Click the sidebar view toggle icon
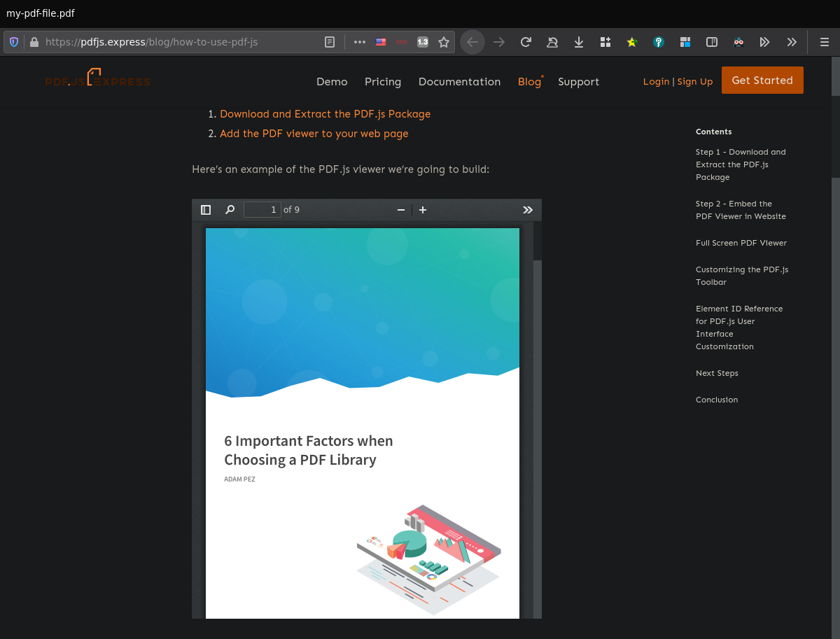Screen dimensions: 840x639 coord(712,42)
